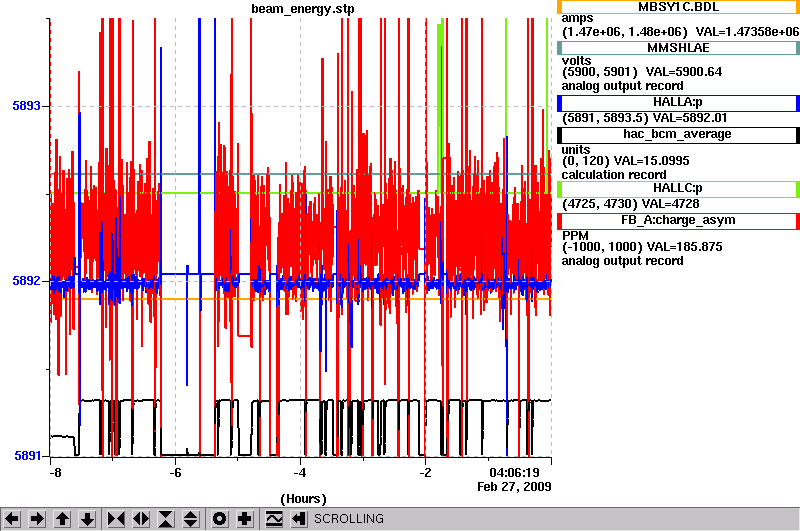This screenshot has width=800, height=531.
Task: Click the 'PPM' units label
Action: 576,236
